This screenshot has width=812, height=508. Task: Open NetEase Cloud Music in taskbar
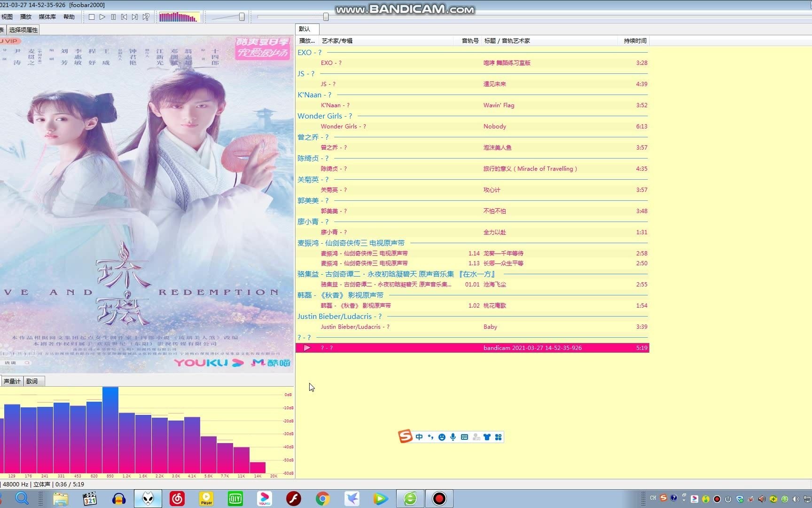pyautogui.click(x=177, y=499)
